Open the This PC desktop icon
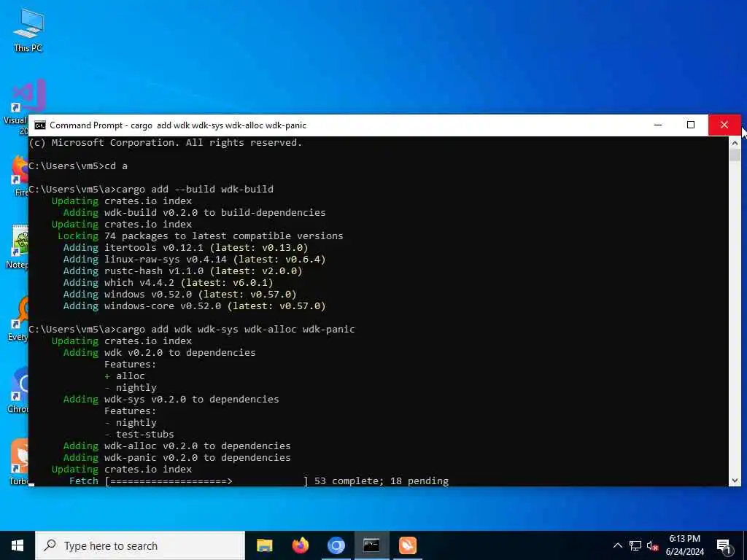747x560 pixels. tap(28, 30)
